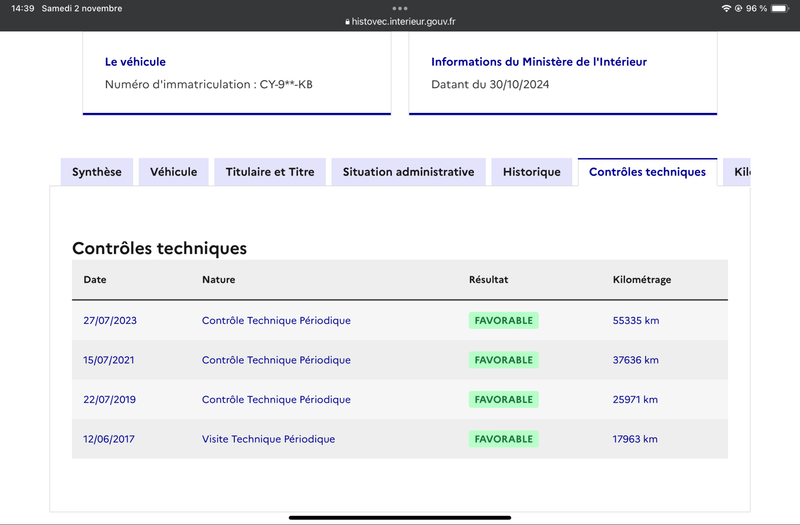The height and width of the screenshot is (525, 800).
Task: Click the 25971 km value
Action: 635,399
